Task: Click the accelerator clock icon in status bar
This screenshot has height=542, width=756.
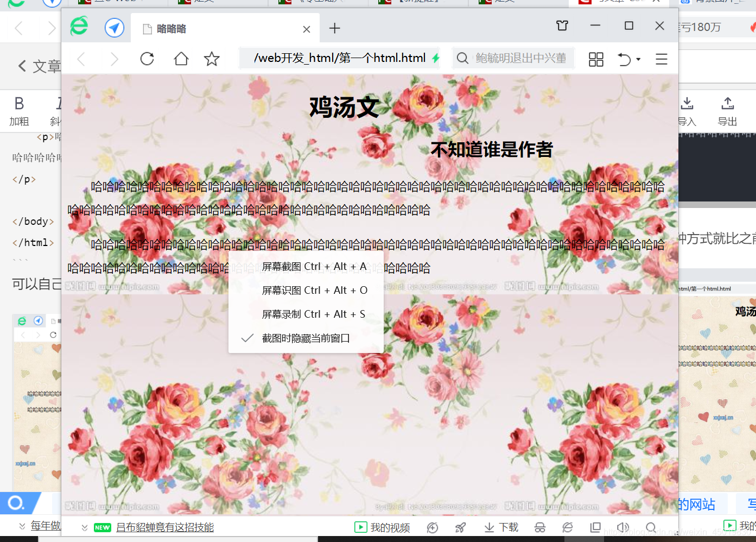Action: coord(433,527)
